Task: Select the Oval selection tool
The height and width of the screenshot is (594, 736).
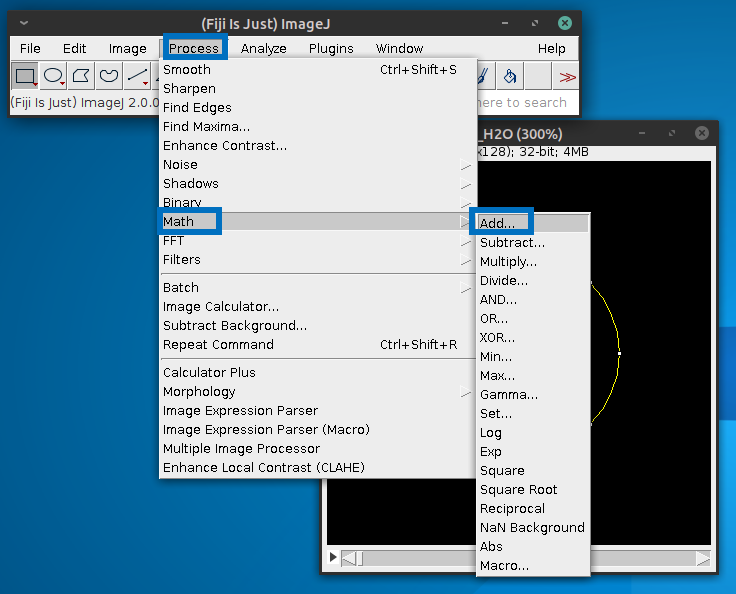Action: pos(53,76)
